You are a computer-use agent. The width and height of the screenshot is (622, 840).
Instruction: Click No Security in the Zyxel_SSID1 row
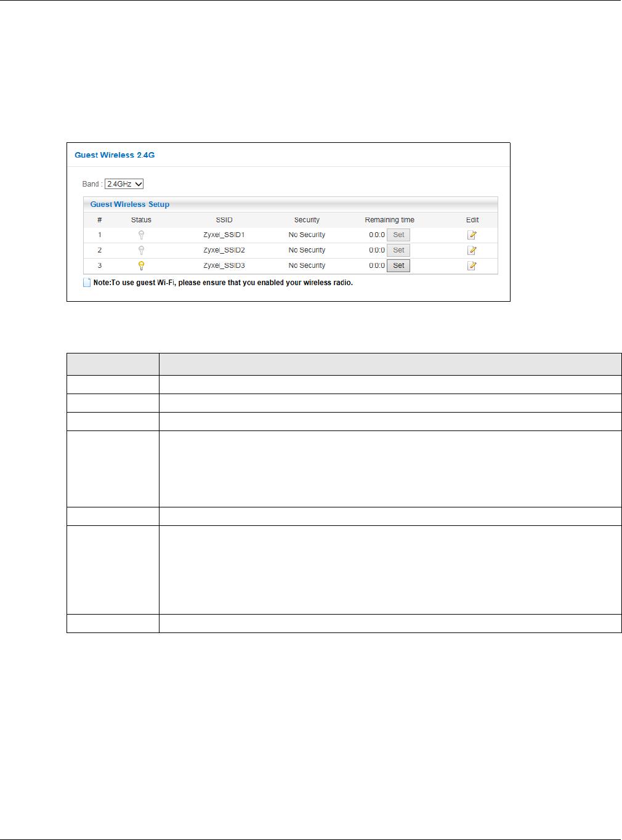(307, 235)
